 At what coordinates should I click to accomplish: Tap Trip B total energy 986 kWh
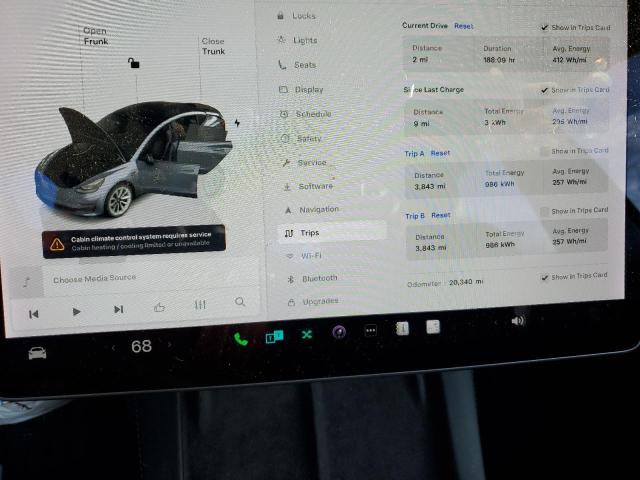(500, 245)
